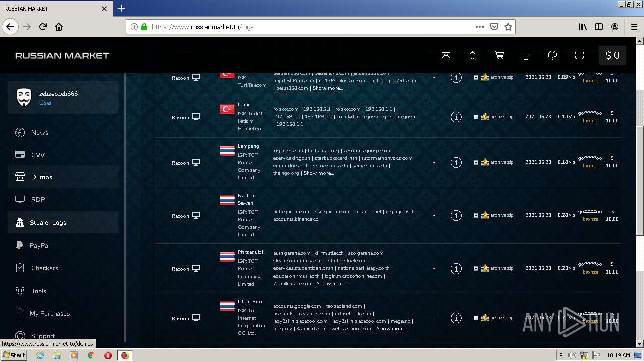Open the Firefox Library icon

(583, 27)
